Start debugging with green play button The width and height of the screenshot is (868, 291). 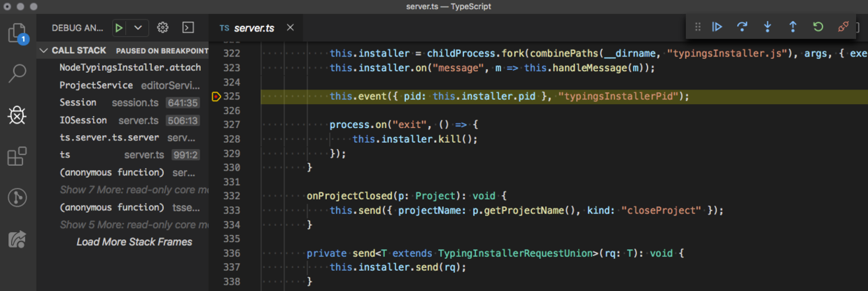point(120,28)
